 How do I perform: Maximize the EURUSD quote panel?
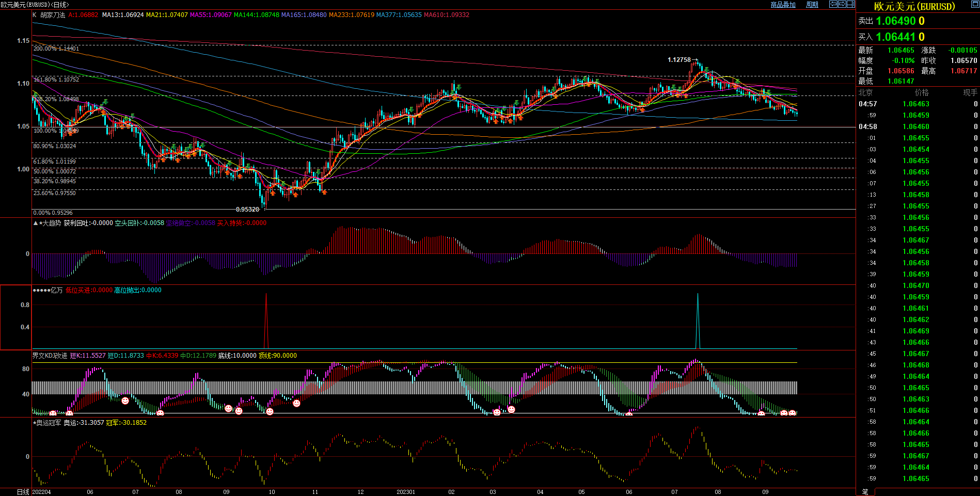tap(974, 5)
